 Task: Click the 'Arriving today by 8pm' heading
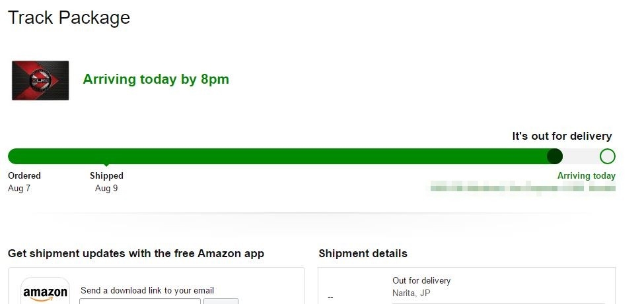pos(156,80)
